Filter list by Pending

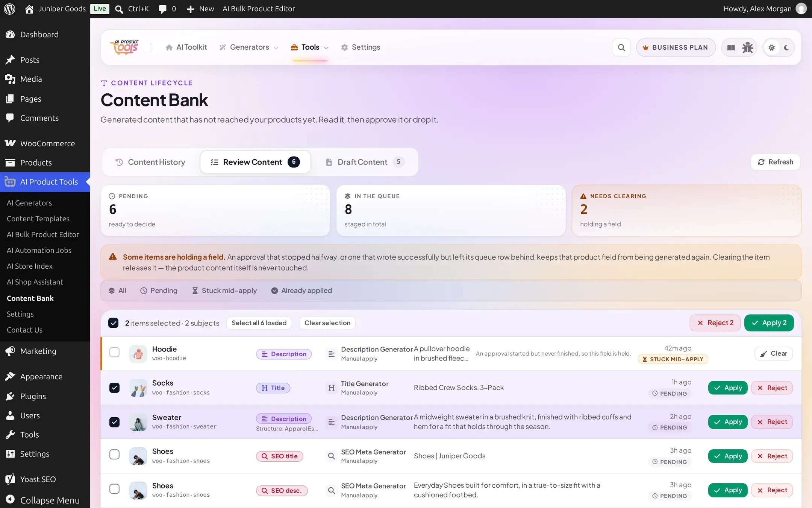159,291
